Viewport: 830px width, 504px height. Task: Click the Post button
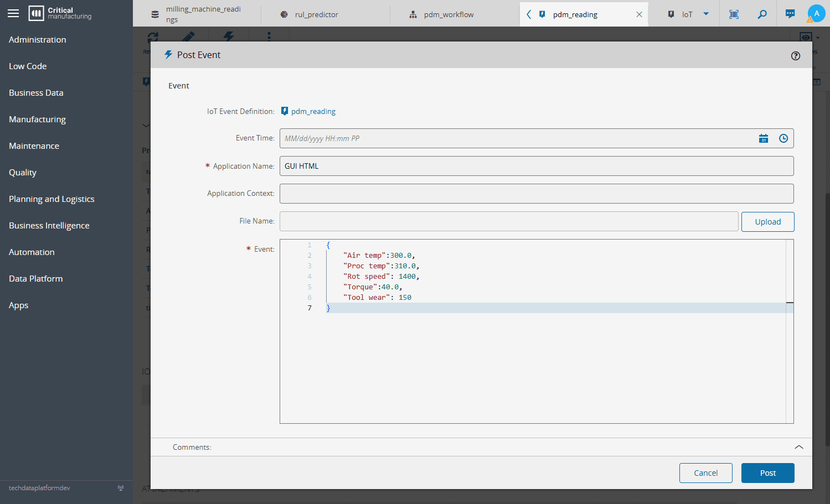pos(767,473)
